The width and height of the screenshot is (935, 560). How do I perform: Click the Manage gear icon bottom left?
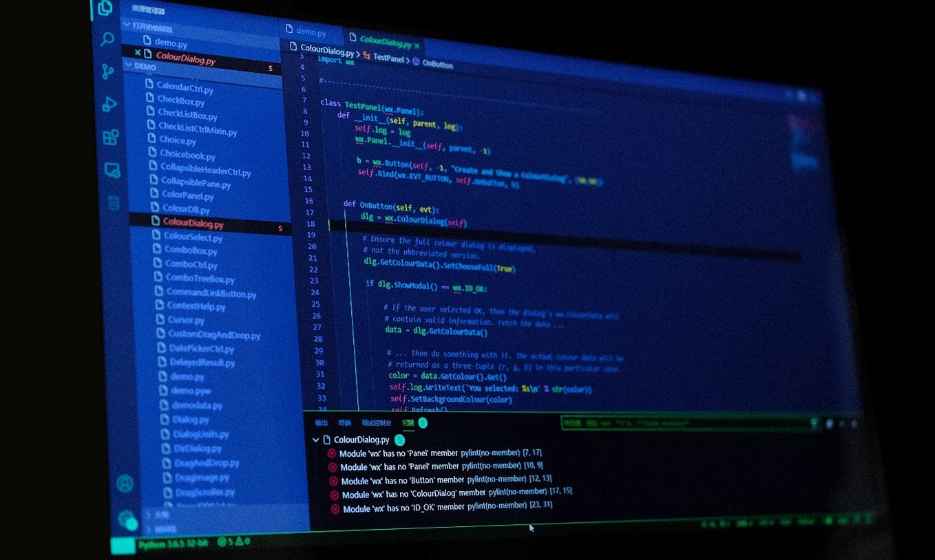[x=127, y=519]
